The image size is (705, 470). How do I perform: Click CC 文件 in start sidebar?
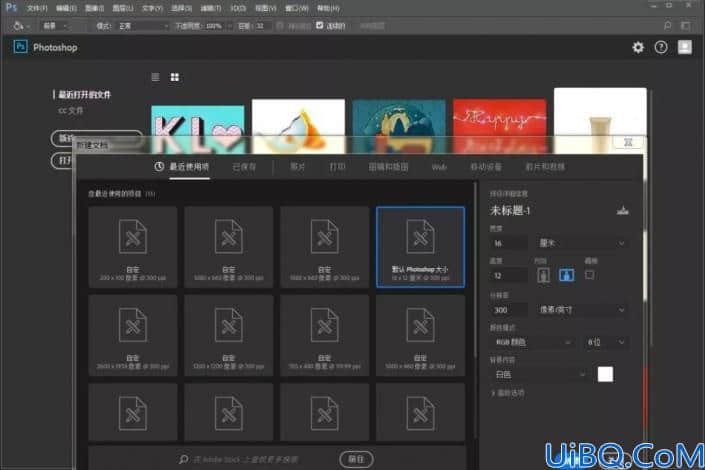point(71,111)
